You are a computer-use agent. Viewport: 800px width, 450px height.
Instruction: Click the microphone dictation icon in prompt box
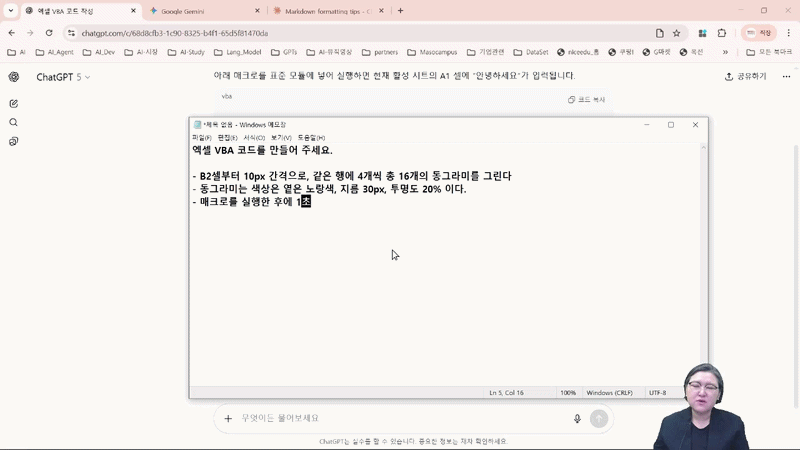click(x=577, y=419)
